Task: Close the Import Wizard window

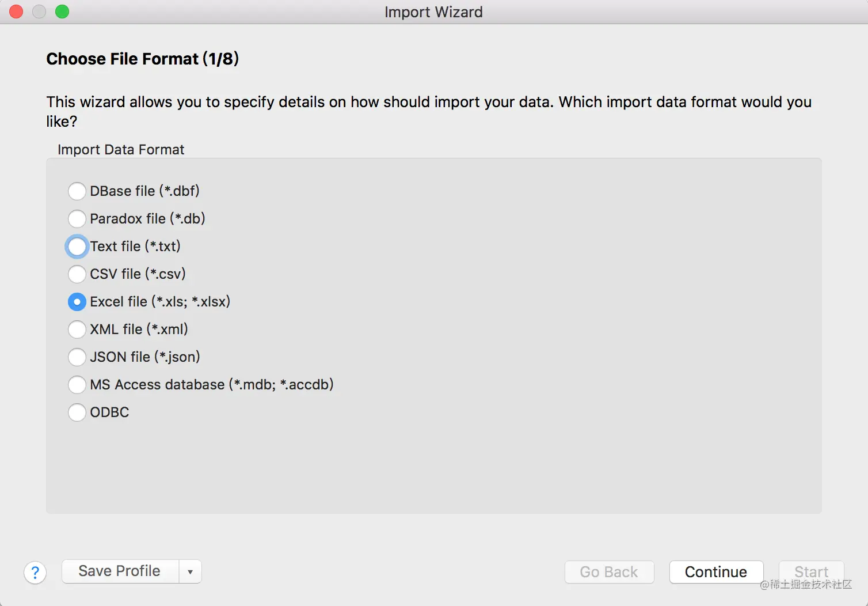Action: click(16, 12)
